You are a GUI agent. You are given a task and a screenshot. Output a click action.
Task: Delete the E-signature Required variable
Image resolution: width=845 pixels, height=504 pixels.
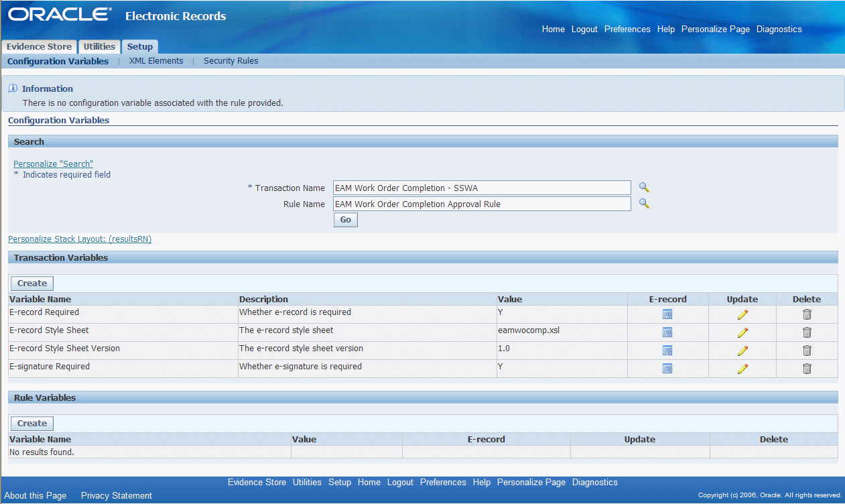pos(807,369)
